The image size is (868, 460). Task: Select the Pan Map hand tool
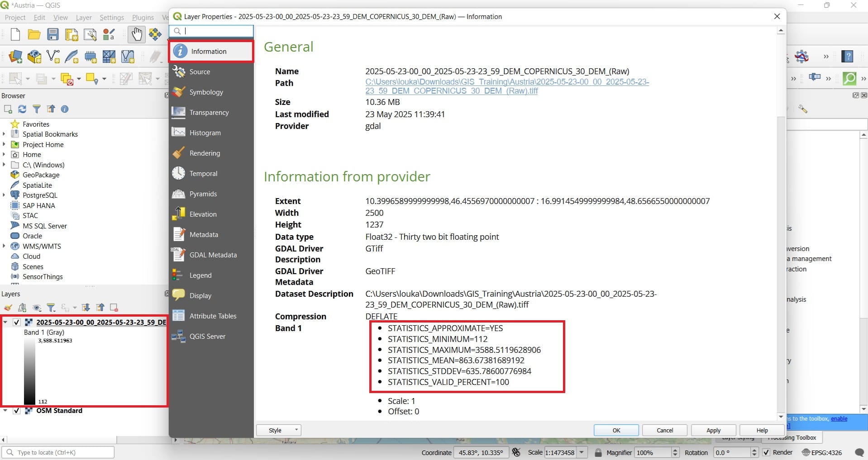[136, 34]
